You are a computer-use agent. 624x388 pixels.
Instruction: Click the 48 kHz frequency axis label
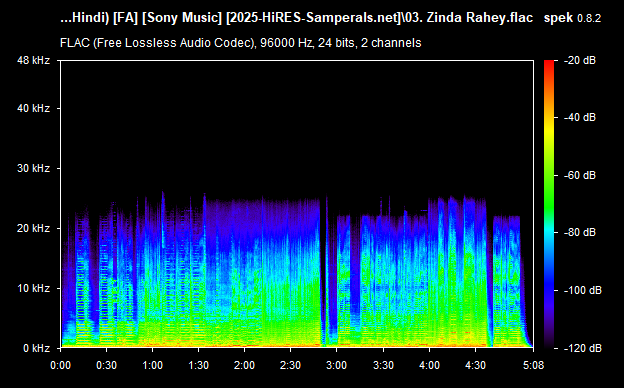pos(33,60)
